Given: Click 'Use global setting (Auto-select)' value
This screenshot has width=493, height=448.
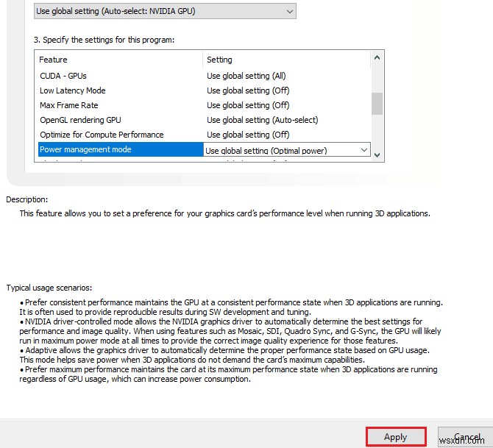Looking at the screenshot, I should coord(263,120).
